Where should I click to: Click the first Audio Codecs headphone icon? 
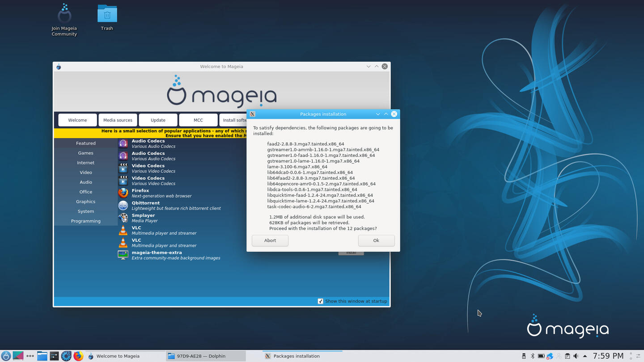123,143
